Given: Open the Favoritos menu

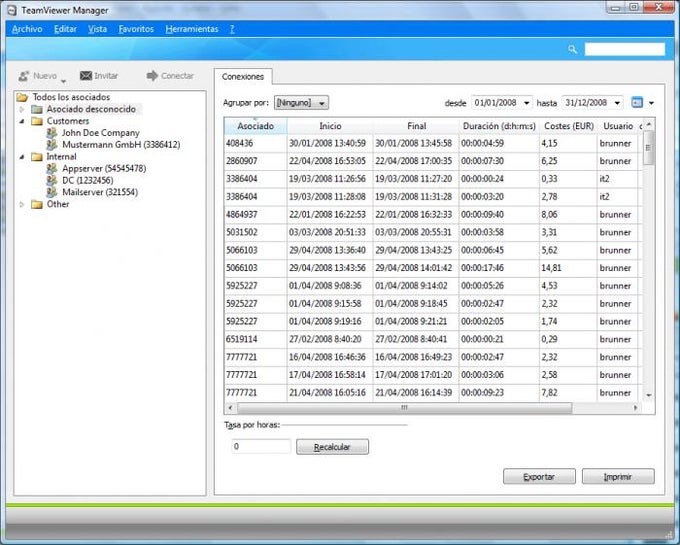Looking at the screenshot, I should pos(136,29).
